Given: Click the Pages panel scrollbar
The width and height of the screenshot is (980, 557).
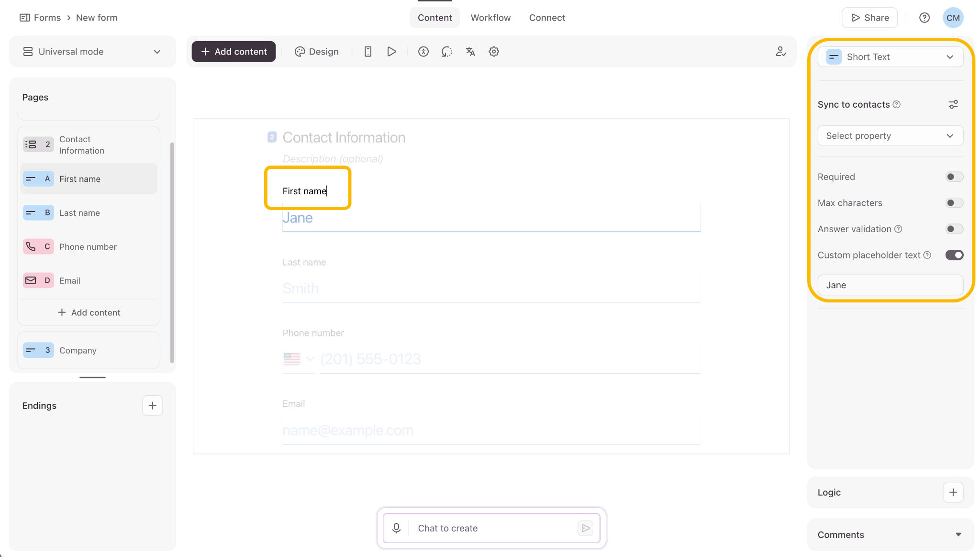Looking at the screenshot, I should (172, 253).
